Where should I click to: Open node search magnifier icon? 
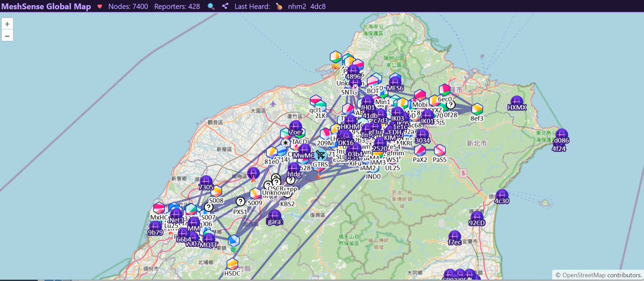point(211,6)
